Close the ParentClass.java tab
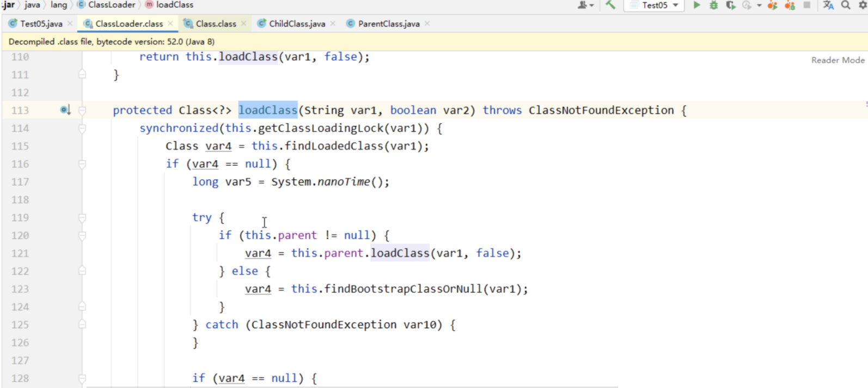Image resolution: width=868 pixels, height=388 pixels. 427,23
